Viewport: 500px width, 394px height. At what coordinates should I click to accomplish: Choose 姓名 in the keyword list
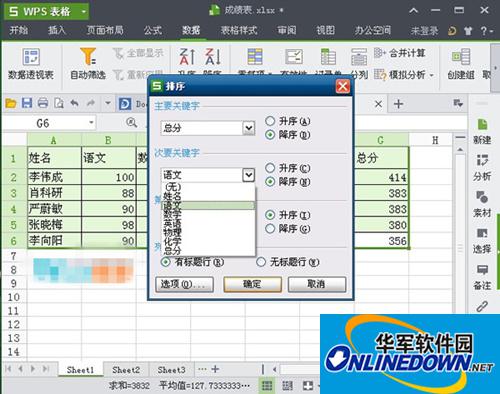(209, 196)
